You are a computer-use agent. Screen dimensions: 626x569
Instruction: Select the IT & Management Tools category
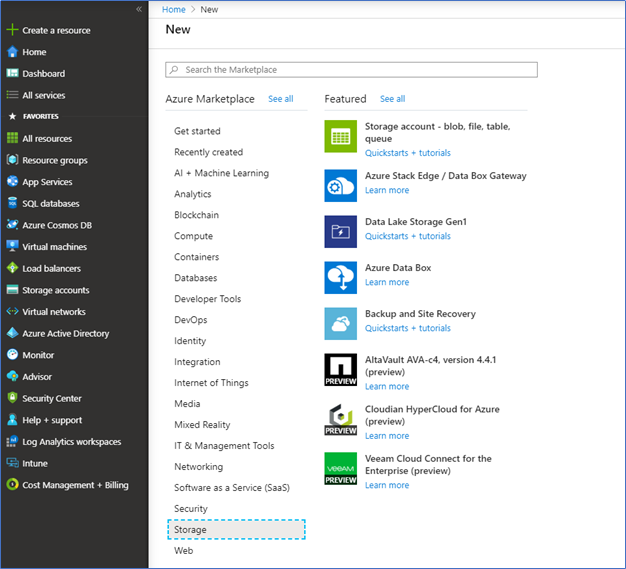tap(224, 446)
